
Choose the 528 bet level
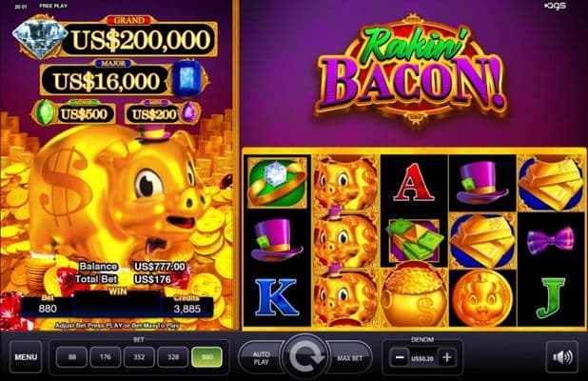coord(173,357)
